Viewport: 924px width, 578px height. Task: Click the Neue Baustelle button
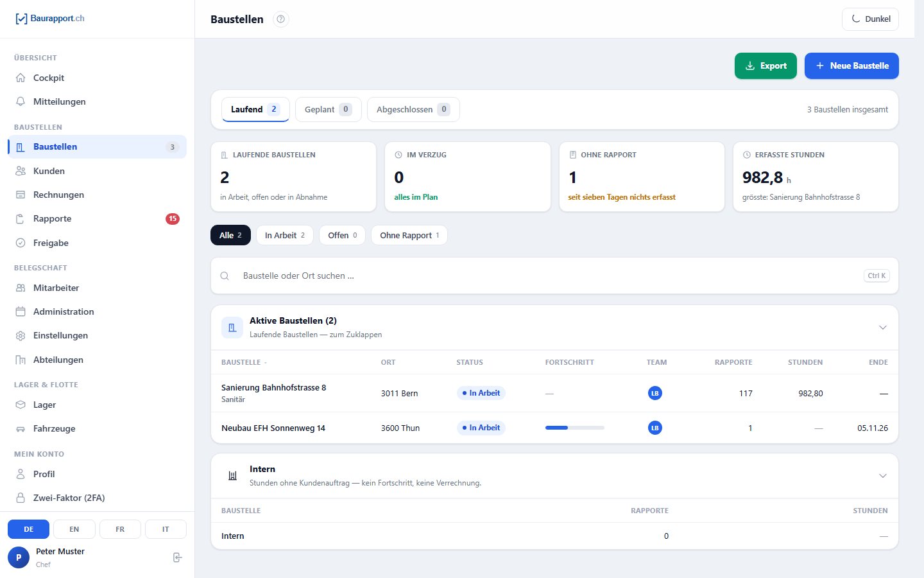click(x=851, y=66)
